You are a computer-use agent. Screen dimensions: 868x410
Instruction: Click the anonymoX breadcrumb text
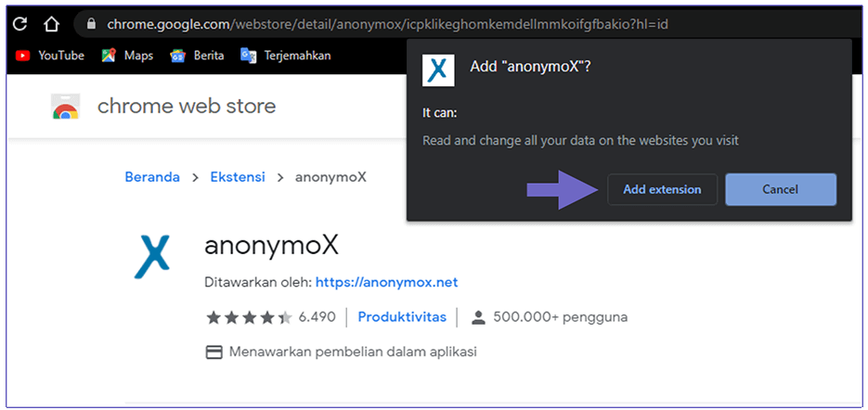tap(330, 177)
